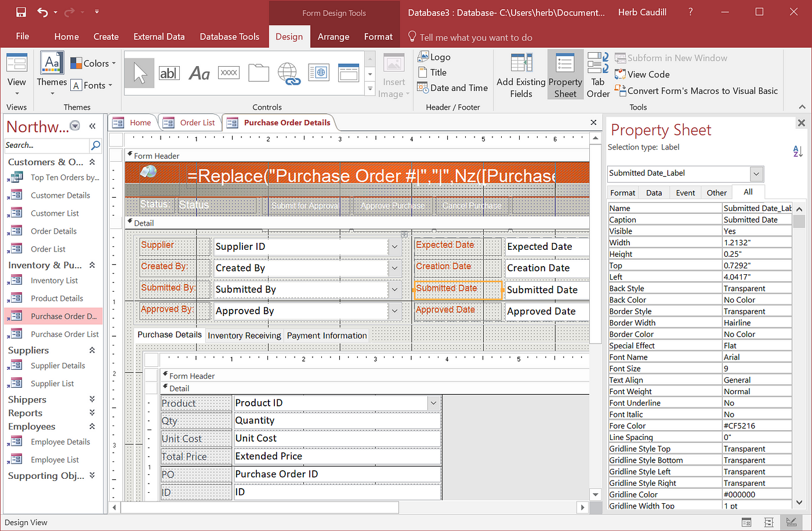The height and width of the screenshot is (531, 812).
Task: Click the Save icon in title bar
Action: click(x=21, y=12)
